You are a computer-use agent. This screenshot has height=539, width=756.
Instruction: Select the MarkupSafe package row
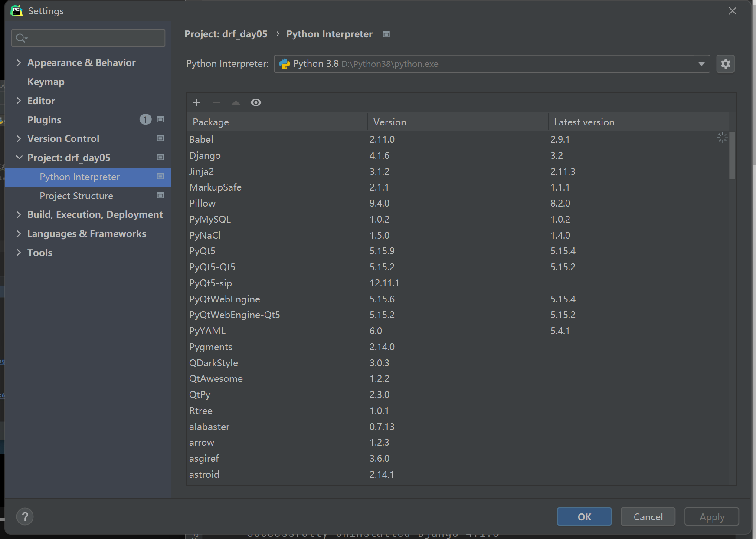(x=458, y=187)
